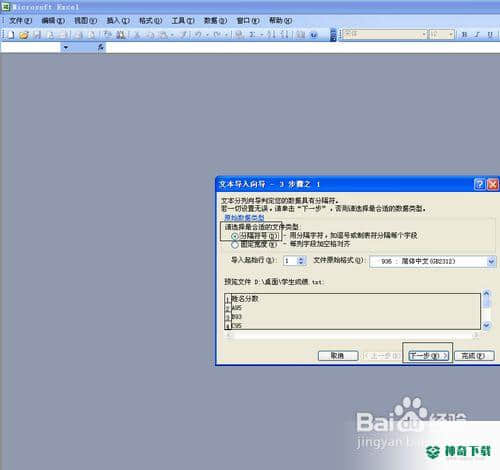Screen dimensions: 500x470
Task: Expand the Name Box dropdown arrow
Action: (x=66, y=48)
